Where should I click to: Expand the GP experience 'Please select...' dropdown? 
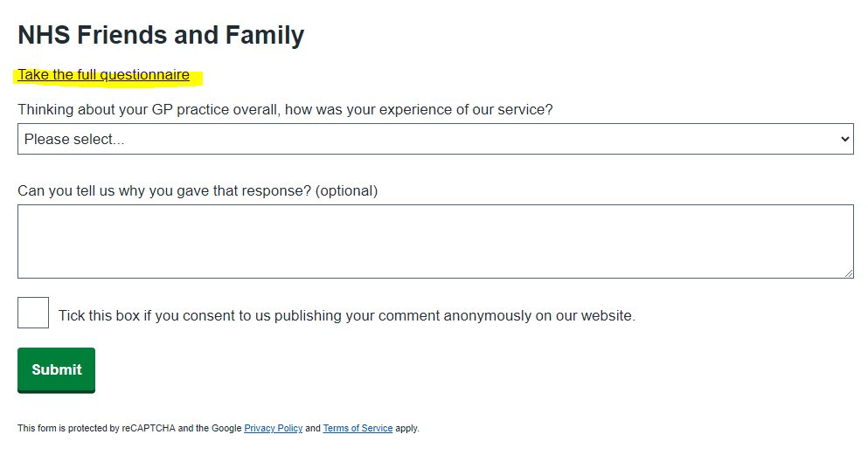(434, 139)
